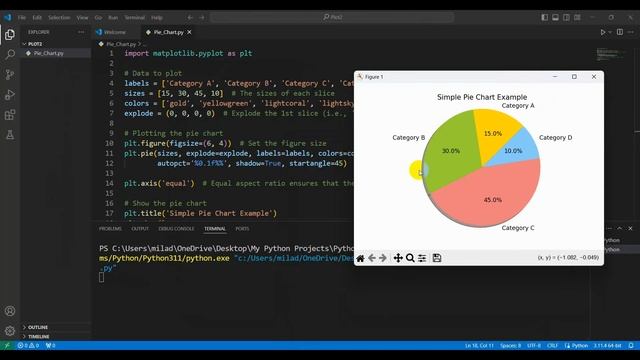Select the Zoom magnifier in Figure 1 toolbar

(x=410, y=258)
